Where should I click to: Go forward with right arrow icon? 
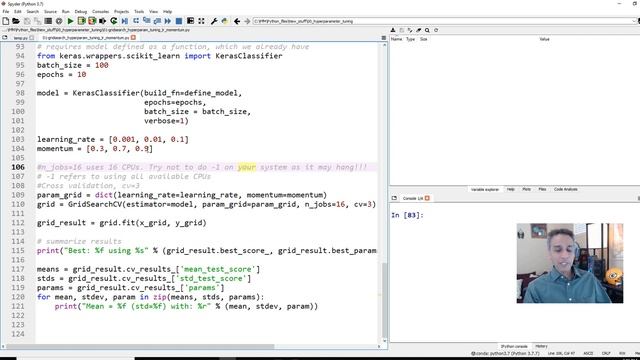[x=247, y=21]
